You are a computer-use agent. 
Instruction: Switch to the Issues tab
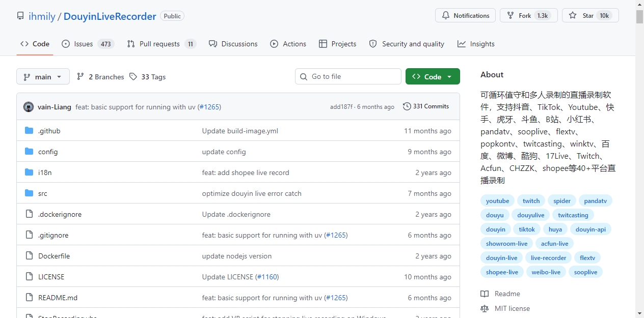pyautogui.click(x=88, y=44)
